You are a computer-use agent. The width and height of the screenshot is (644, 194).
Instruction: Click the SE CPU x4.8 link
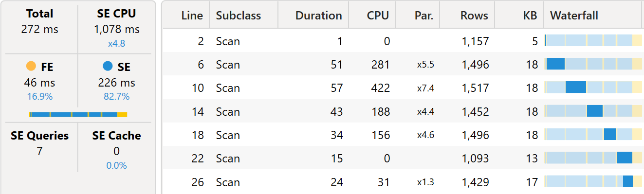[116, 43]
